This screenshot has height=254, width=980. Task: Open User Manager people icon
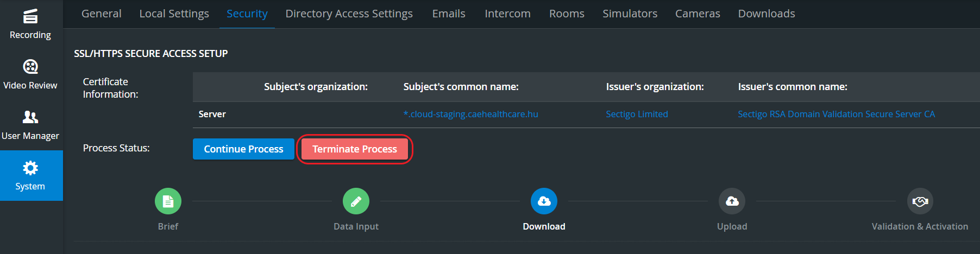[30, 117]
